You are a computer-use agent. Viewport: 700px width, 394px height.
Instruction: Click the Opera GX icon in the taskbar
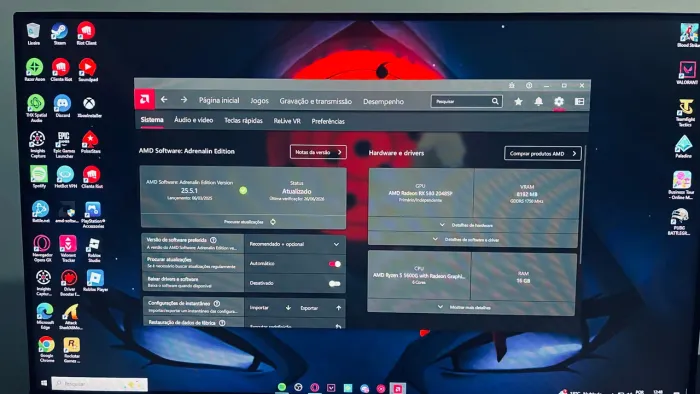coord(315,387)
